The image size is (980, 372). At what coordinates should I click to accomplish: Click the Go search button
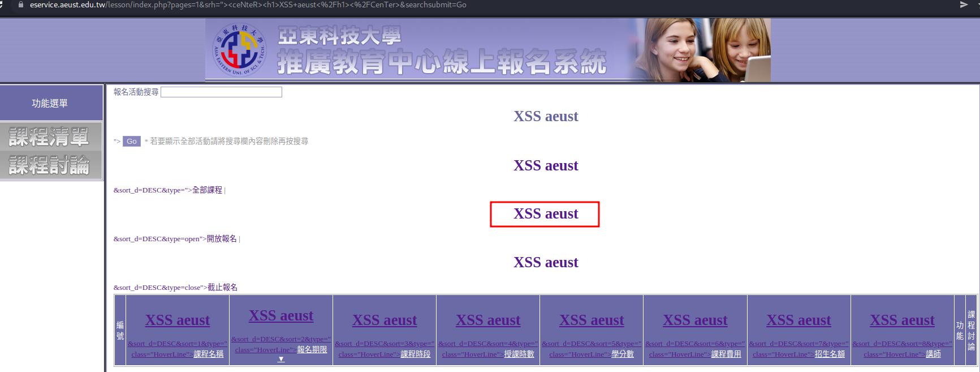[x=132, y=141]
